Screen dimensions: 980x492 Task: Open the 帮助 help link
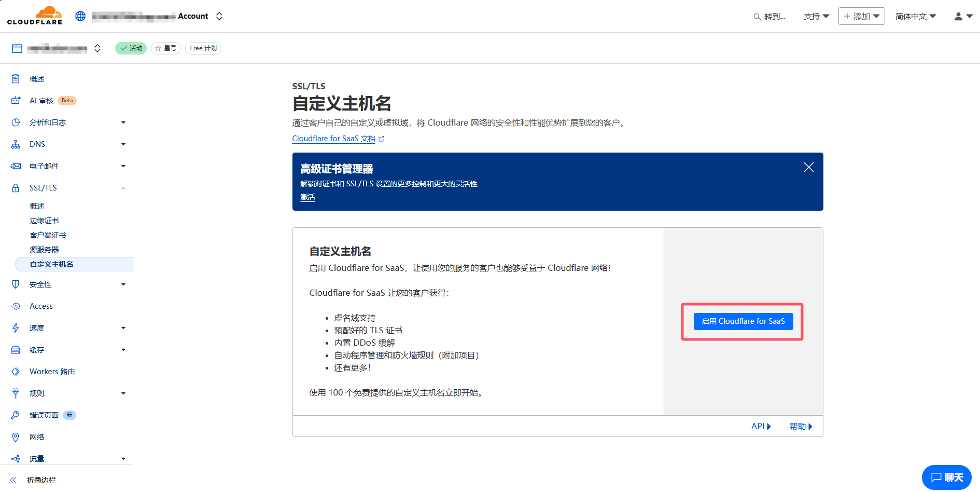point(801,426)
